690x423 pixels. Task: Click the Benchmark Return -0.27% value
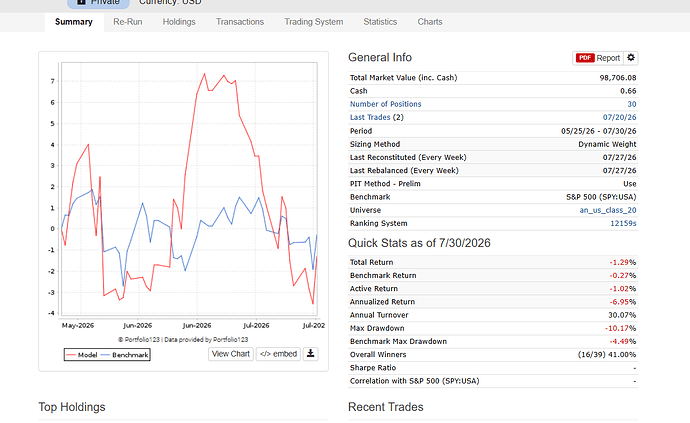(623, 276)
